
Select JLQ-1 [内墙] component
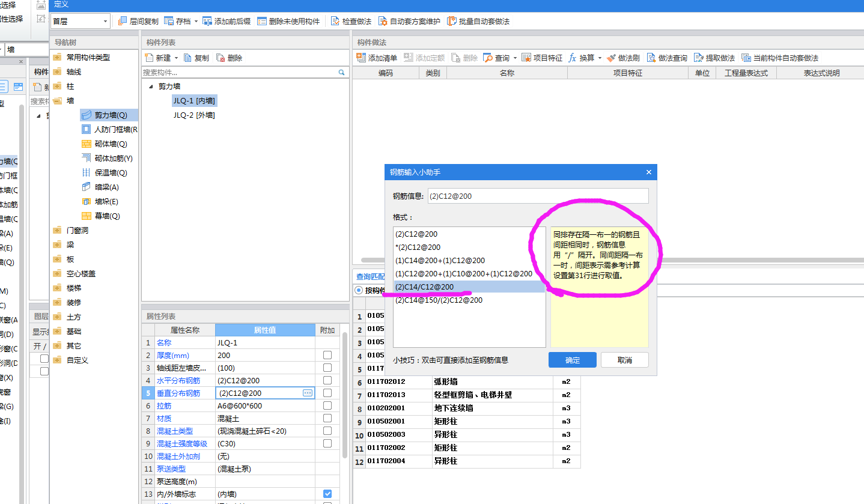coord(194,100)
